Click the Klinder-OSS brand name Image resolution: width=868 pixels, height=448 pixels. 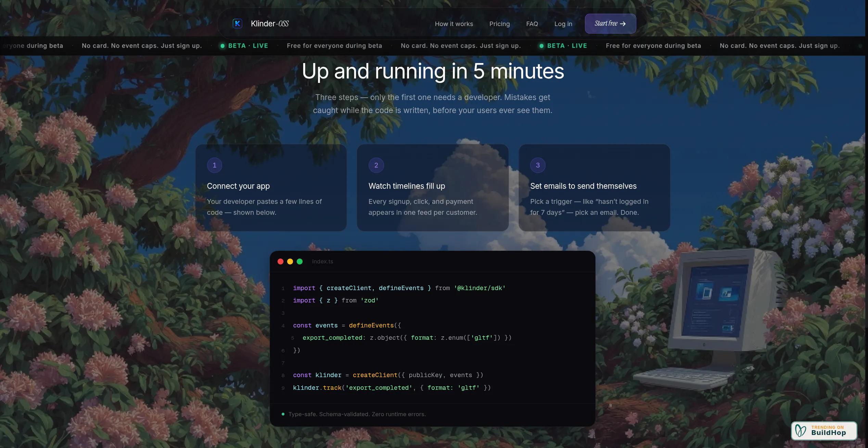[270, 24]
